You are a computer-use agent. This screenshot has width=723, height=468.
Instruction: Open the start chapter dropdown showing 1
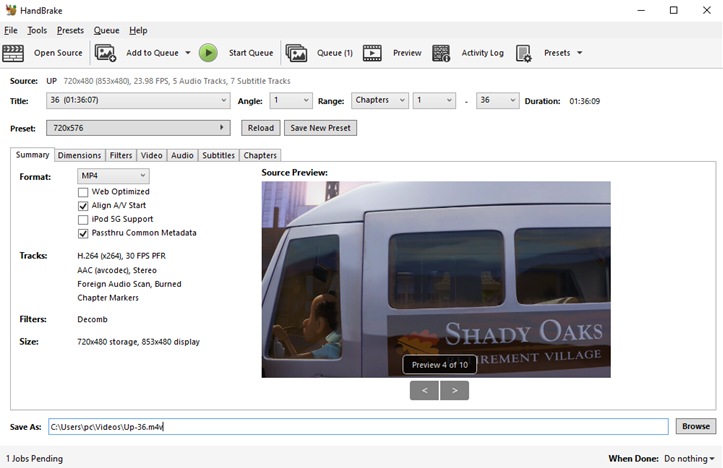click(434, 101)
